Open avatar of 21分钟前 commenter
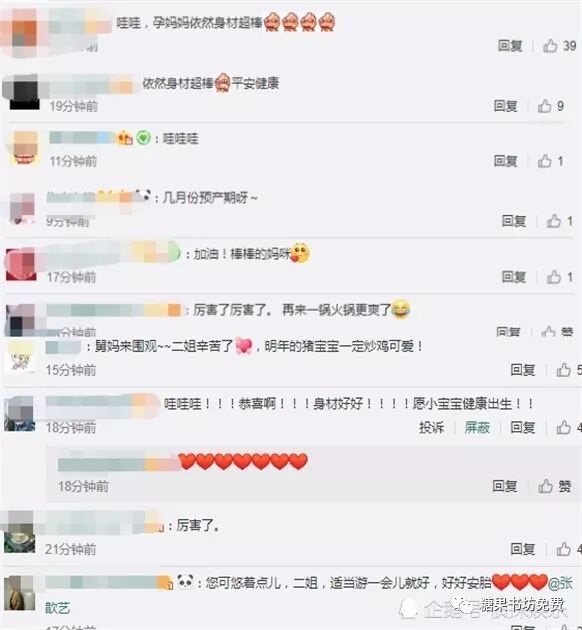 click(18, 532)
